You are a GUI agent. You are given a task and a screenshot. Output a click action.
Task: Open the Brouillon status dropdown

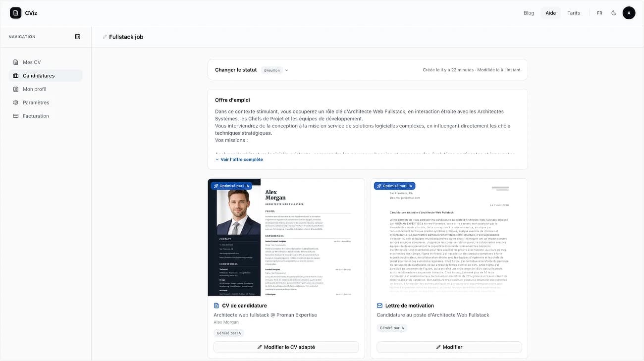pyautogui.click(x=275, y=70)
